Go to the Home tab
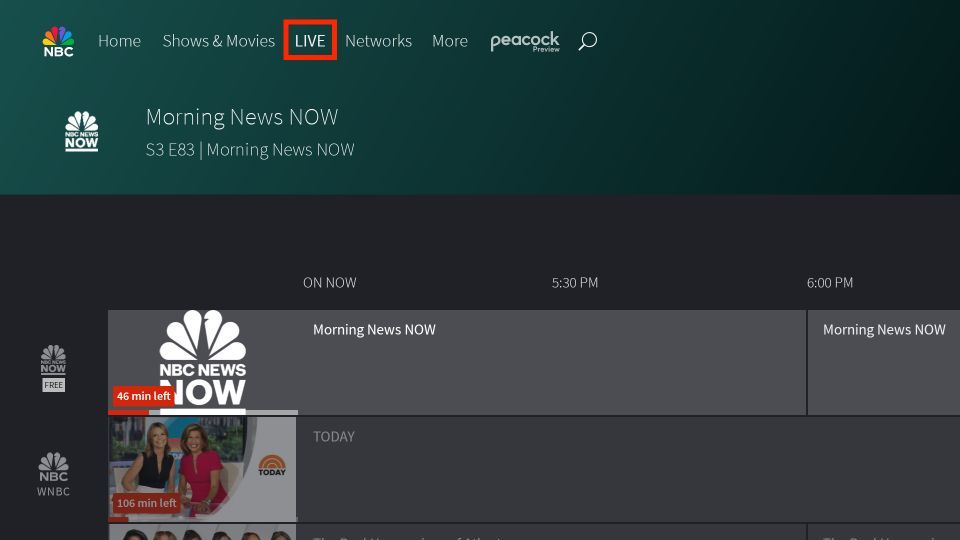 click(119, 41)
